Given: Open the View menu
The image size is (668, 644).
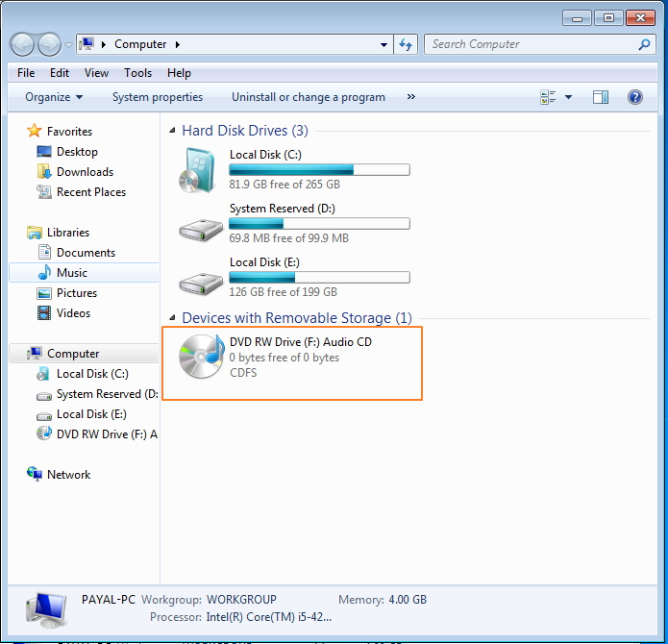Looking at the screenshot, I should tap(96, 73).
